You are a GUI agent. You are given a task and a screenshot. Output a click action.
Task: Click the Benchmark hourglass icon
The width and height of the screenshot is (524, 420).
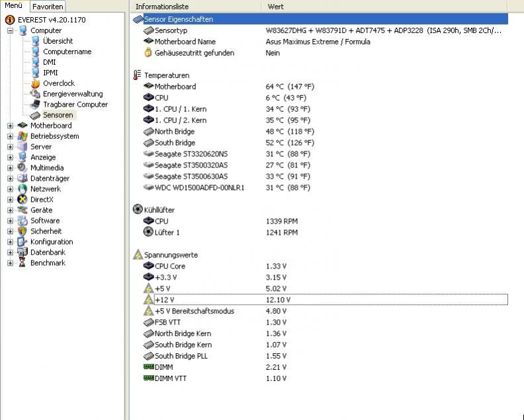click(x=22, y=263)
